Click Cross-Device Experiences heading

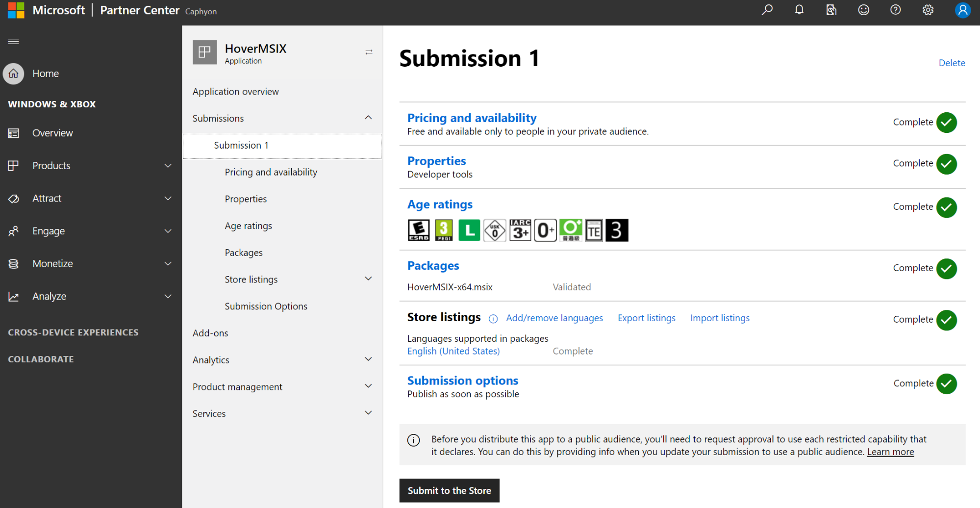click(74, 332)
